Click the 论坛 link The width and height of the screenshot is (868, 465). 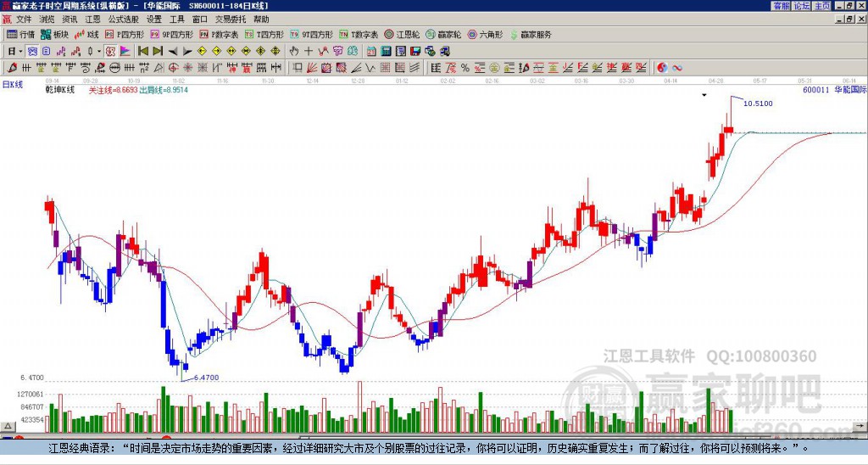[x=802, y=6]
